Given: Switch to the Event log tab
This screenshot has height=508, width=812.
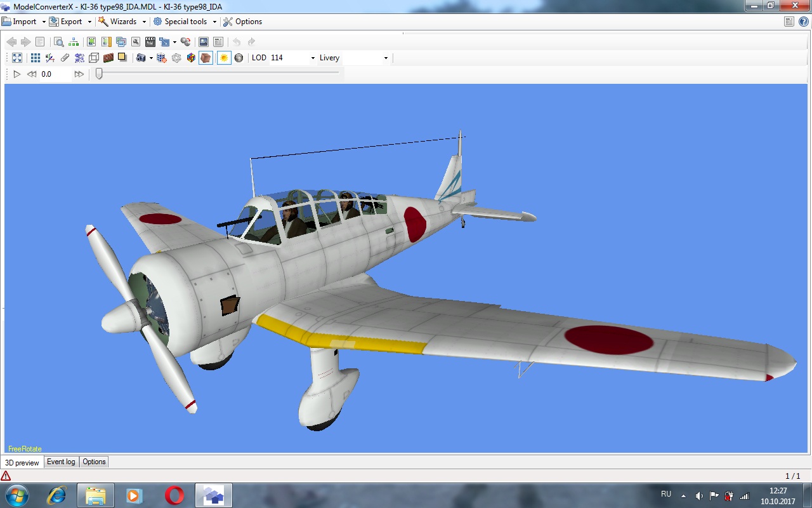Looking at the screenshot, I should pos(61,462).
